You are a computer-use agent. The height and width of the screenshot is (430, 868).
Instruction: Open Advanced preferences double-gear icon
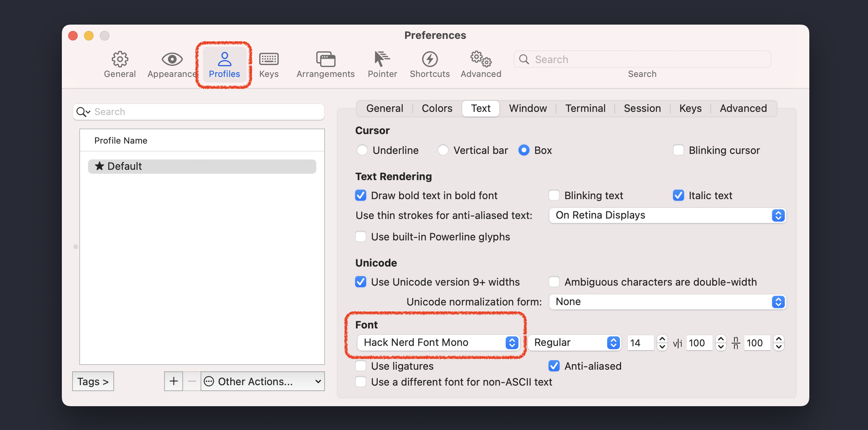point(481,60)
